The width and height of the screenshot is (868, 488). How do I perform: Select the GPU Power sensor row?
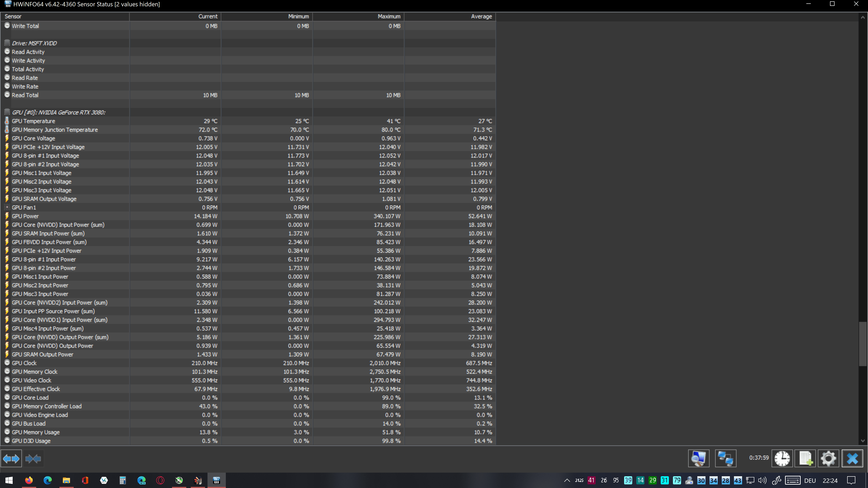pos(25,216)
